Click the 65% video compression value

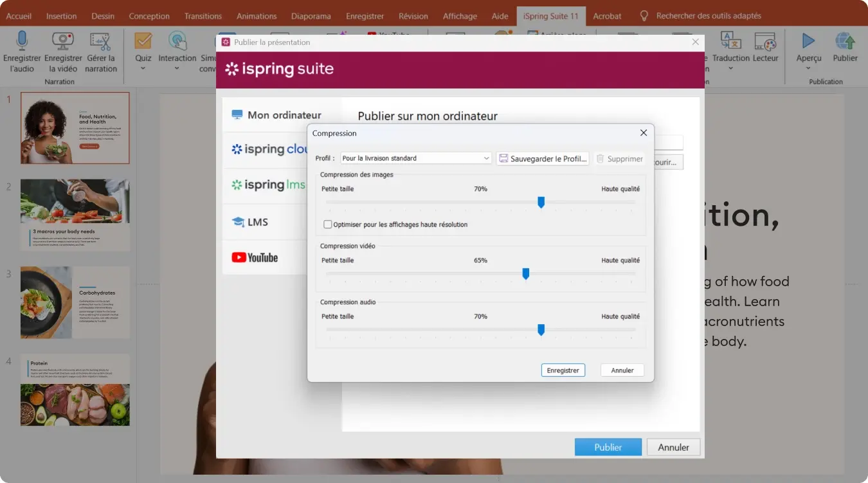(x=480, y=260)
